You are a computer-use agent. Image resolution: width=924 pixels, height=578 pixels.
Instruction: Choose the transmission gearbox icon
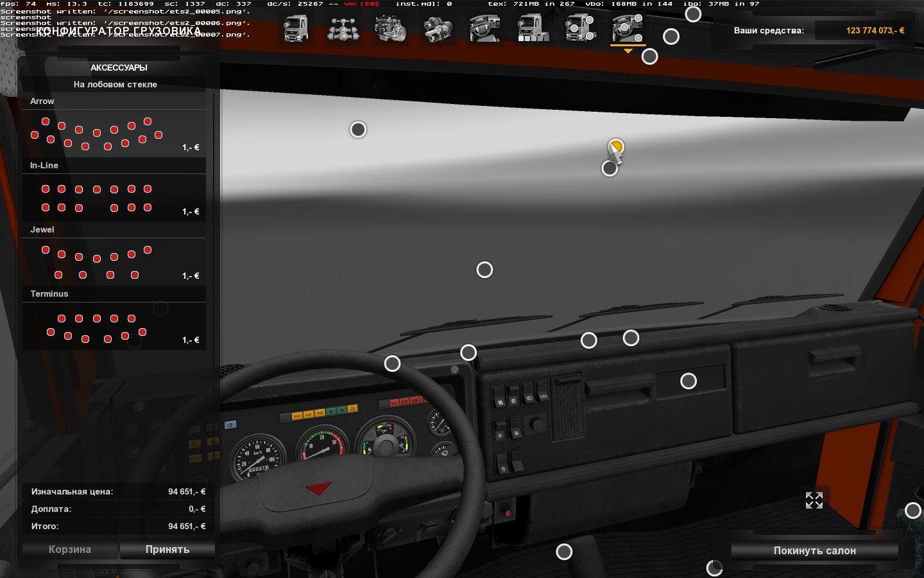coord(438,29)
